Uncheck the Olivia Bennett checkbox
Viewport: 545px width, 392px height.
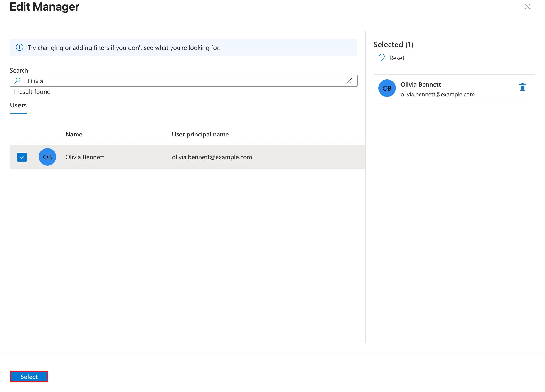click(22, 157)
